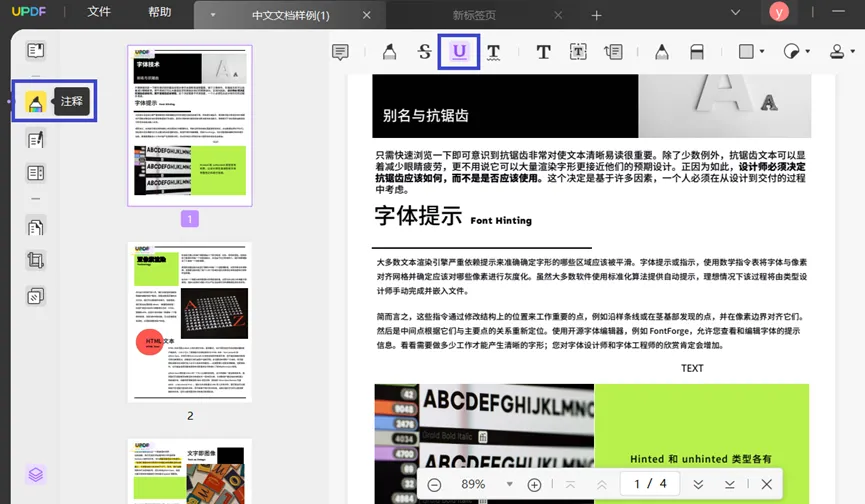Open the 文件 menu

pos(99,12)
